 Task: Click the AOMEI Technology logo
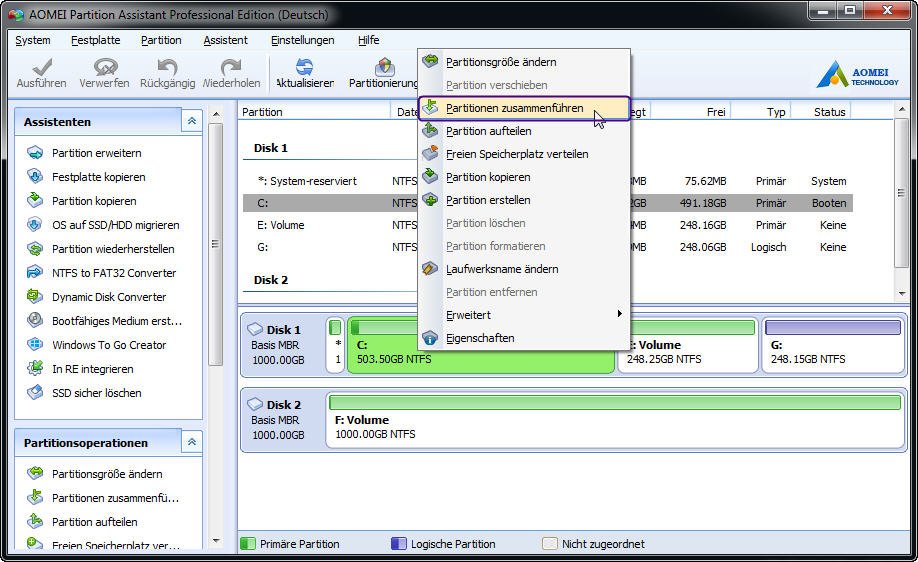point(857,74)
